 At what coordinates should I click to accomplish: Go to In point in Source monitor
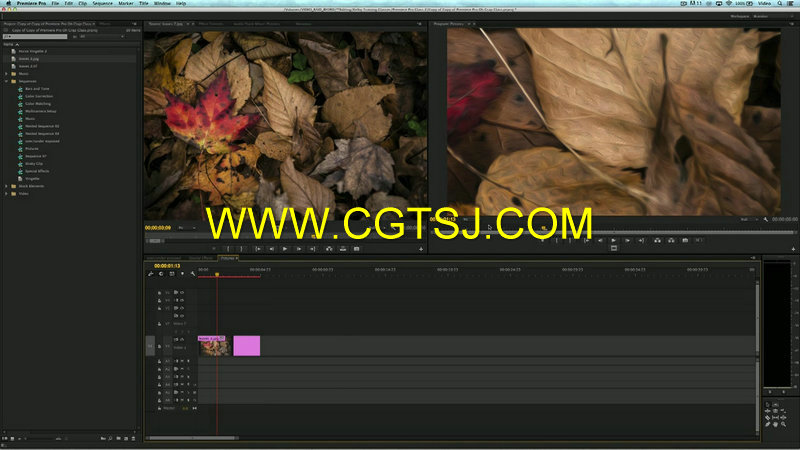point(258,249)
